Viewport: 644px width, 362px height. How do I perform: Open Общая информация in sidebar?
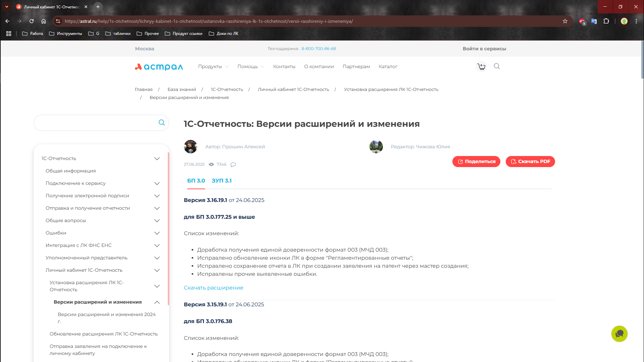pos(70,171)
